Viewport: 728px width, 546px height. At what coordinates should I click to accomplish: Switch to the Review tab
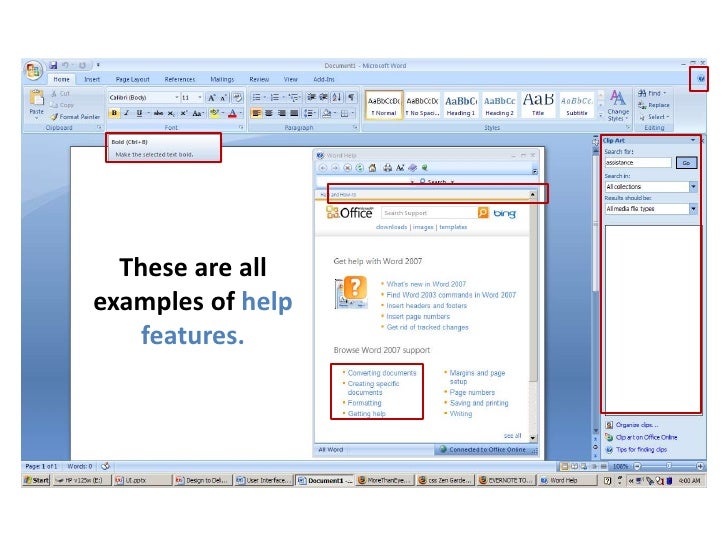[x=259, y=79]
